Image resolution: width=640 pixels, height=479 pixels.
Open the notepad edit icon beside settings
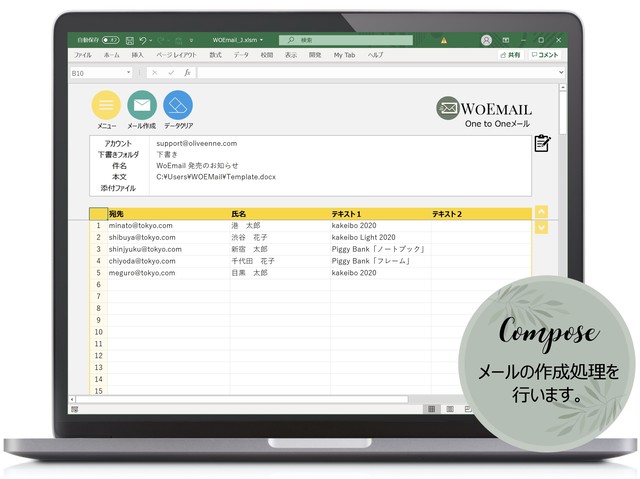542,143
